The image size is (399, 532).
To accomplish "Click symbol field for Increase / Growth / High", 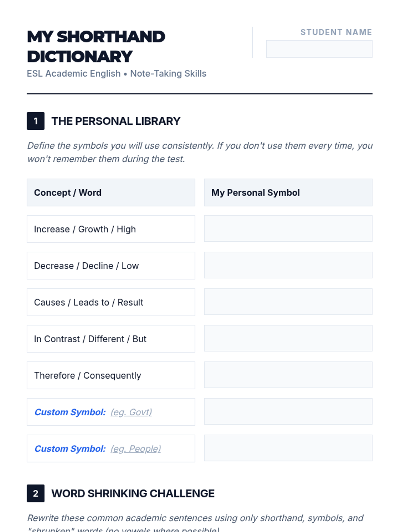I will point(288,228).
